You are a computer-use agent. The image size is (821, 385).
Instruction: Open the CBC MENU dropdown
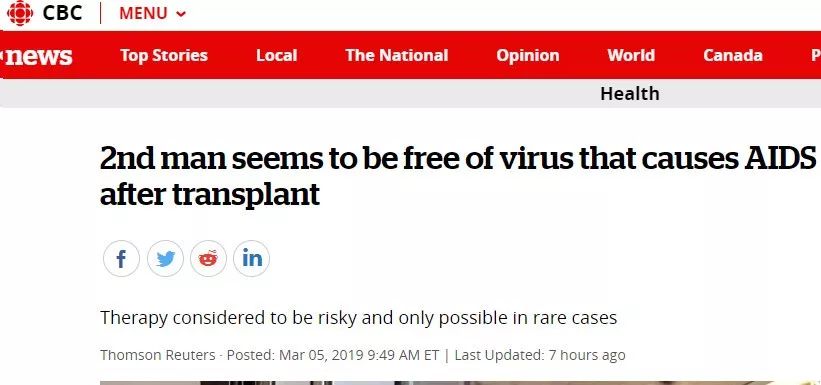152,14
